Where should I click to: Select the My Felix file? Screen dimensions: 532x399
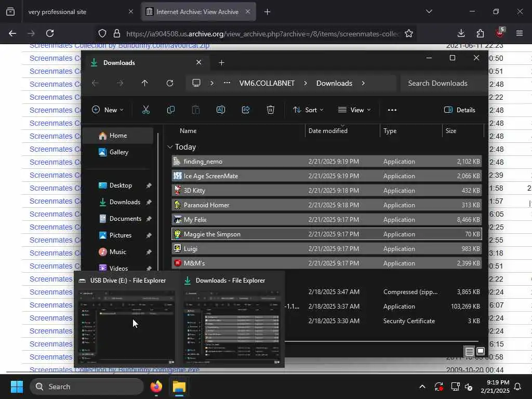[326, 220]
